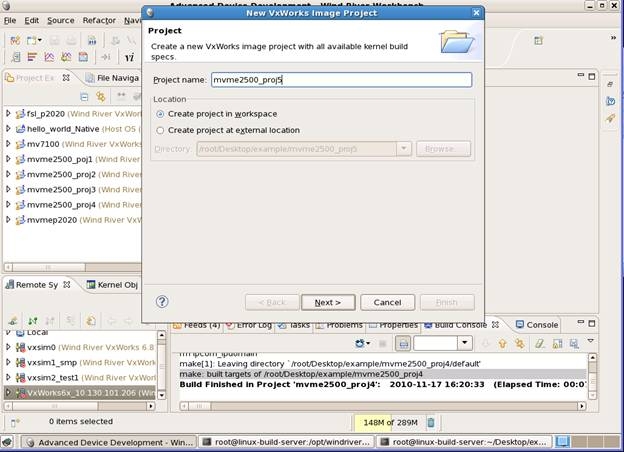This screenshot has width=624, height=452.
Task: Click the connect icon in Remote Systems toolbar
Action: (x=13, y=320)
